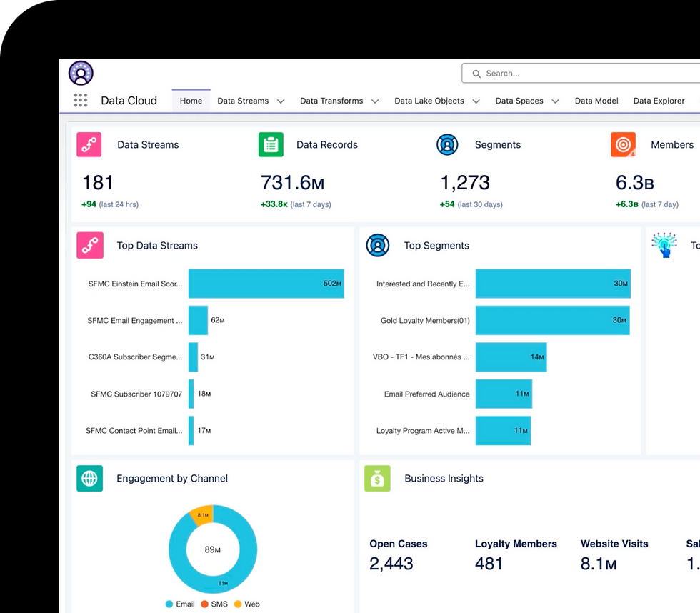Switch to the Home tab
The height and width of the screenshot is (613, 700).
(191, 101)
